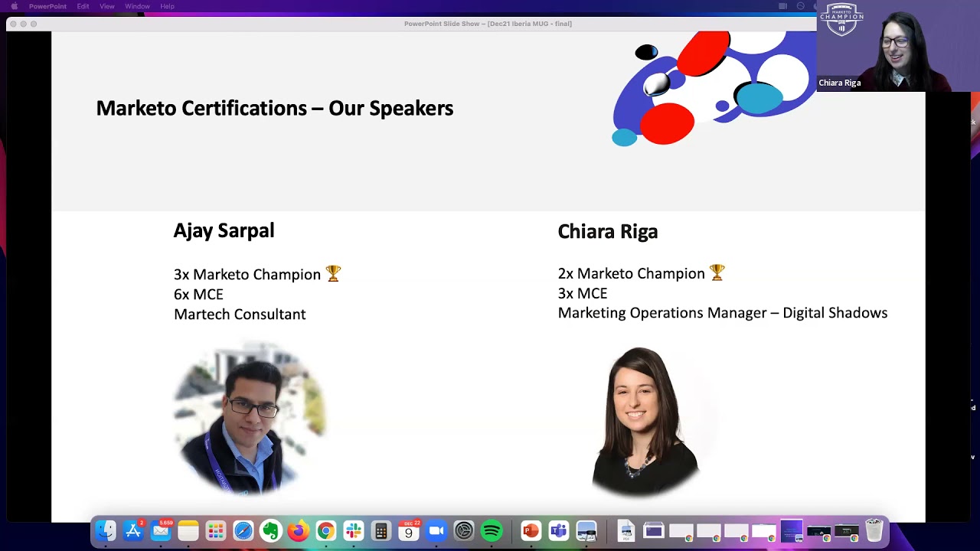
Task: Open the PowerPoint application menu
Action: [x=47, y=6]
